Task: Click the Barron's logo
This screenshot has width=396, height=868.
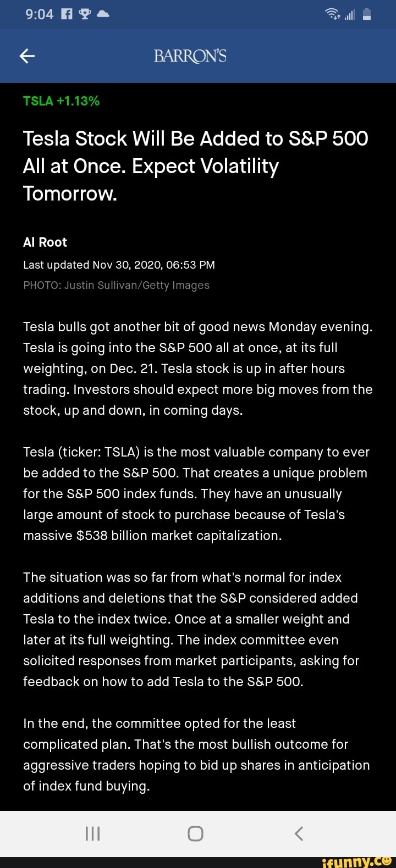Action: (x=190, y=56)
